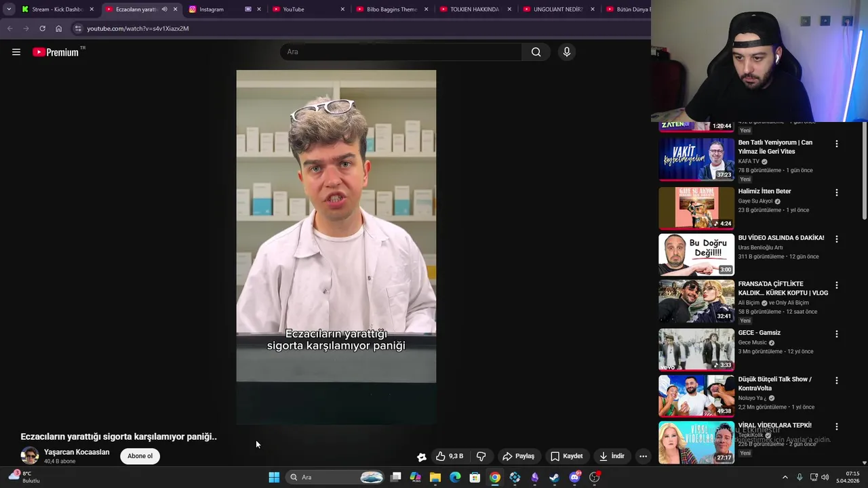This screenshot has height=488, width=868.
Task: Click the magnifier search button
Action: coord(536,52)
